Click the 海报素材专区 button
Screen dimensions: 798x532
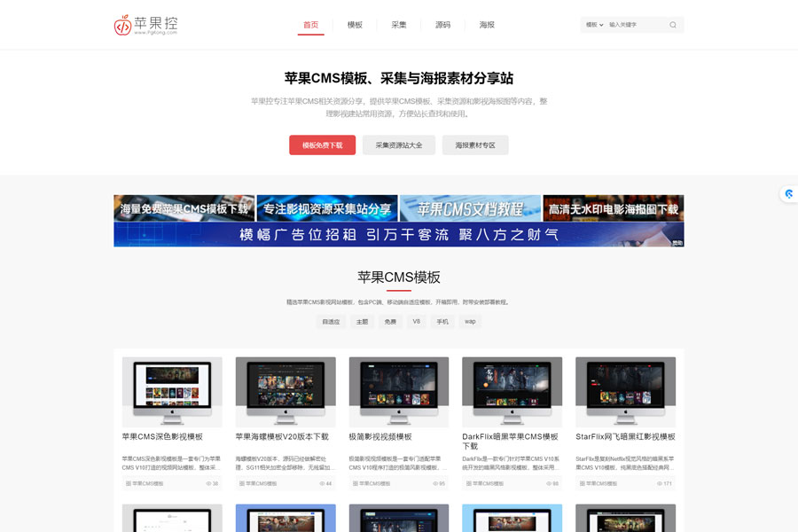pos(475,145)
